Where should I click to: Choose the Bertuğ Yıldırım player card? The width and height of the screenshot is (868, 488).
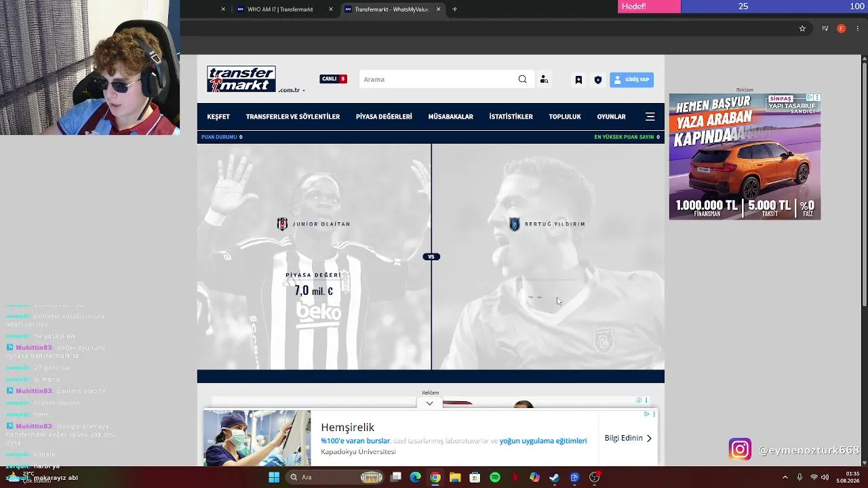click(548, 257)
